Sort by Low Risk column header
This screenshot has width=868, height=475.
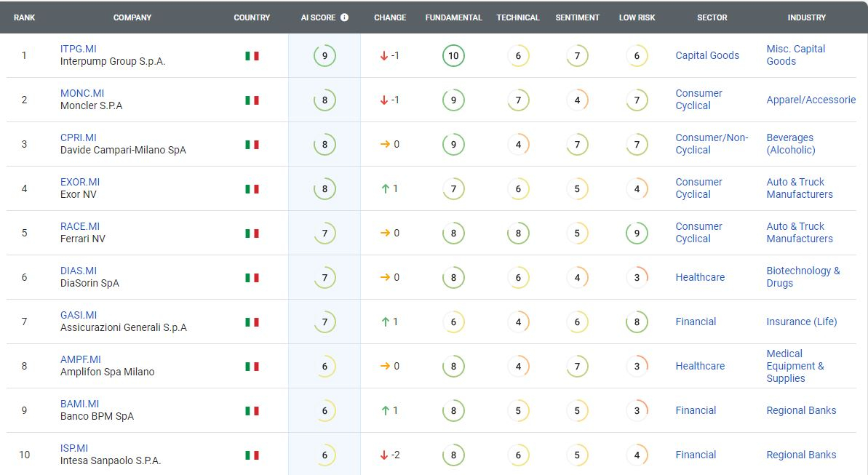point(637,17)
